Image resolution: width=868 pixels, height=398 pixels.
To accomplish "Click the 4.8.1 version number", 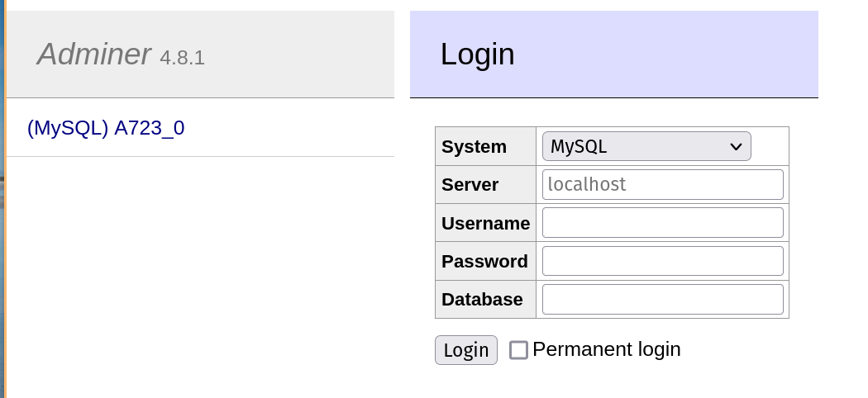I will point(182,58).
